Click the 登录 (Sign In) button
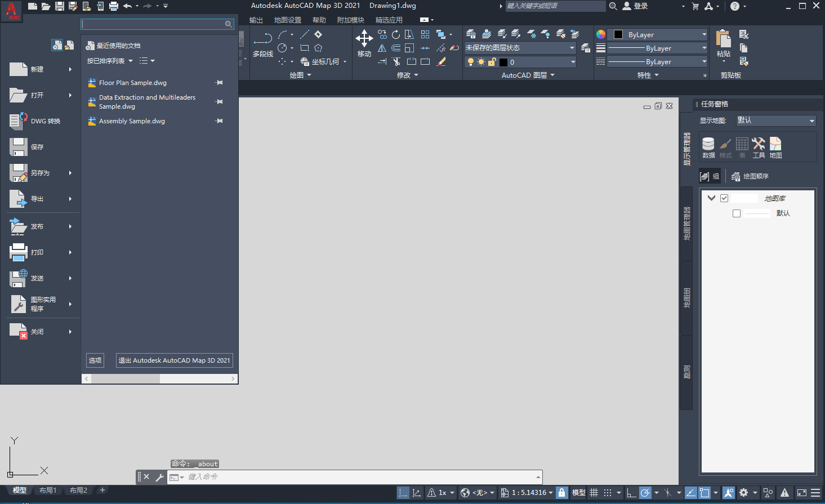 [x=635, y=6]
